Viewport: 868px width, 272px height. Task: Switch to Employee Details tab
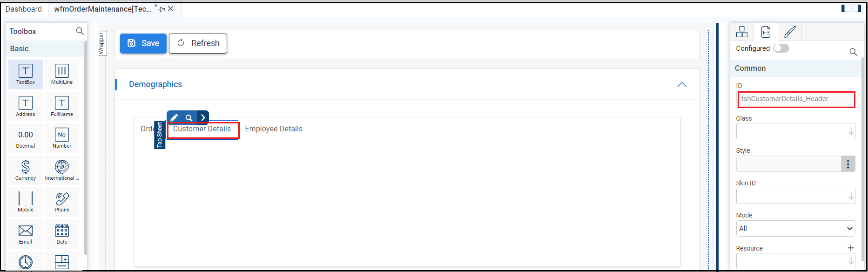click(274, 129)
